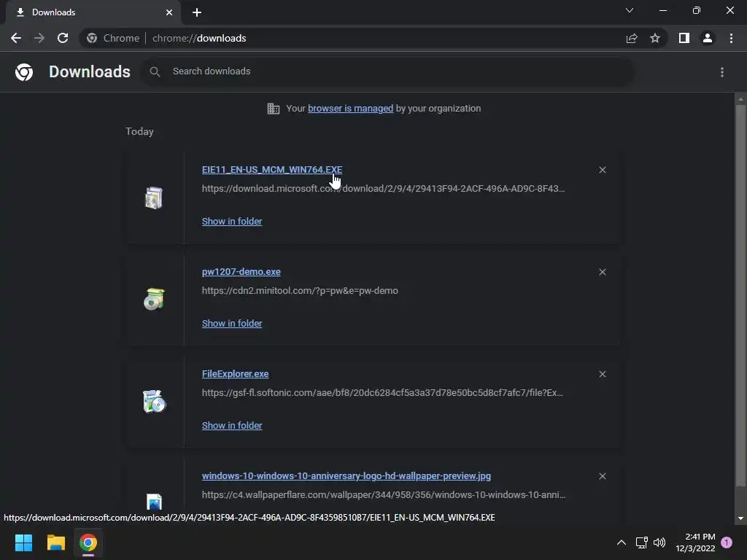Image resolution: width=747 pixels, height=560 pixels.
Task: Click the cdn2.minitool.com source URL
Action: tap(300, 290)
